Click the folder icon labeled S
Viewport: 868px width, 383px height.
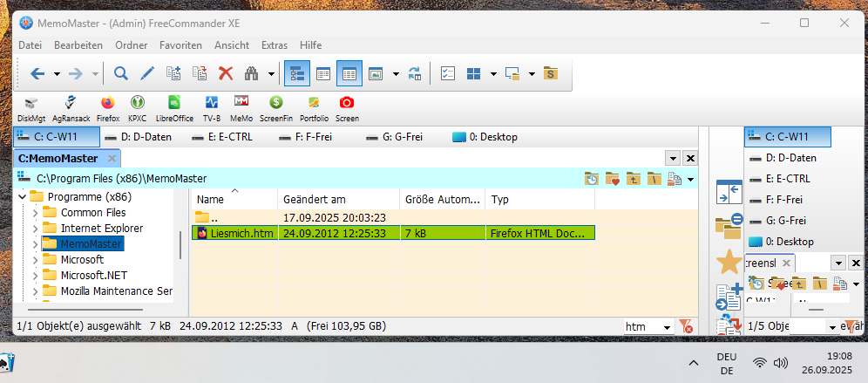(x=550, y=73)
